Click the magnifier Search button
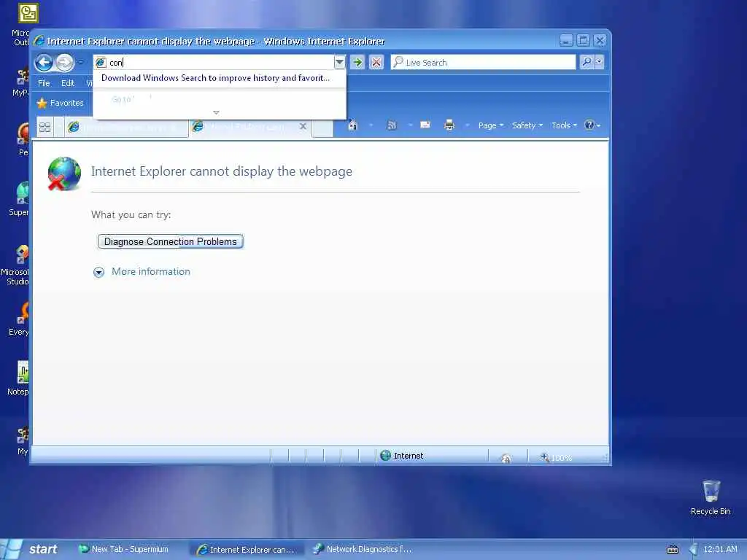The height and width of the screenshot is (560, 747). point(587,62)
